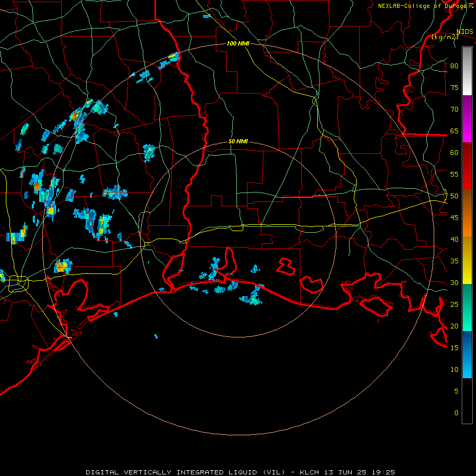476x476 pixels.
Task: Choose the 20 value on the legend
Action: (454, 326)
